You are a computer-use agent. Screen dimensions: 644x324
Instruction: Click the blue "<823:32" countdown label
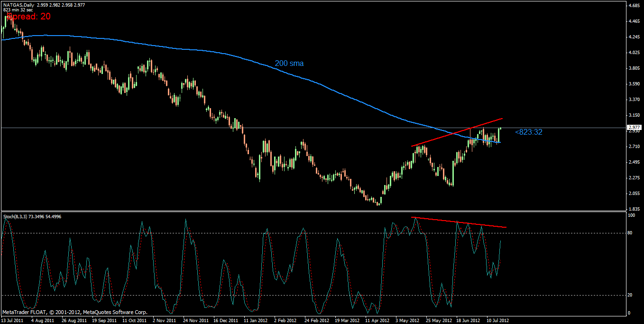pos(528,132)
